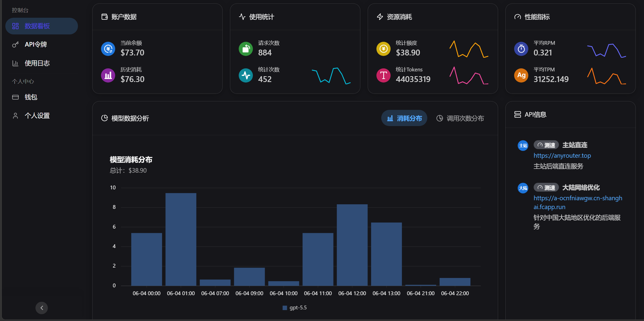This screenshot has width=644, height=321.
Task: Switch to the 调用次数分布 tab
Action: (460, 118)
